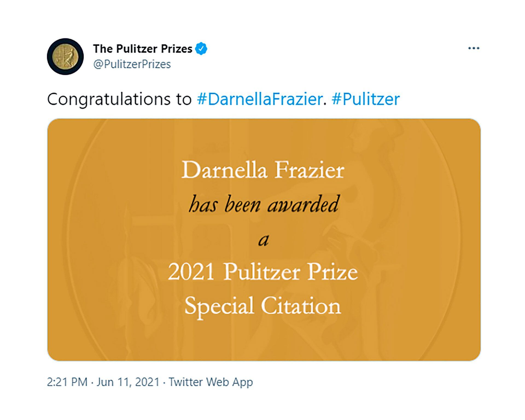Click the italic "a" in the image
Screen dimensions: 525x420
264,240
